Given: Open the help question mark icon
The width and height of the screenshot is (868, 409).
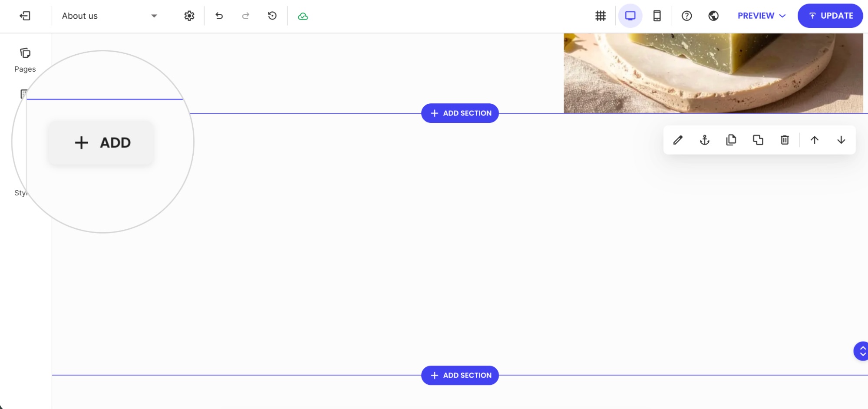Looking at the screenshot, I should pyautogui.click(x=686, y=16).
